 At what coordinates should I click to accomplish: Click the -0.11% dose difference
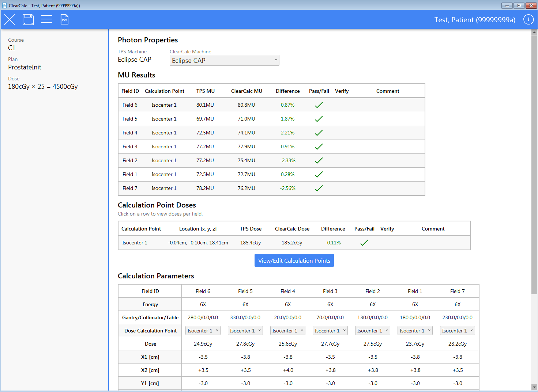[x=333, y=243]
